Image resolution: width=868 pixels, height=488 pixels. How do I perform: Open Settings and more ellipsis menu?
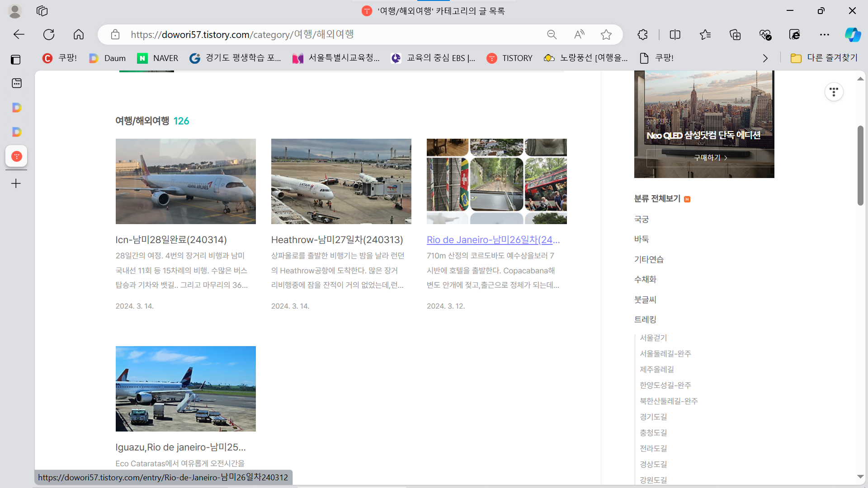[x=825, y=34]
